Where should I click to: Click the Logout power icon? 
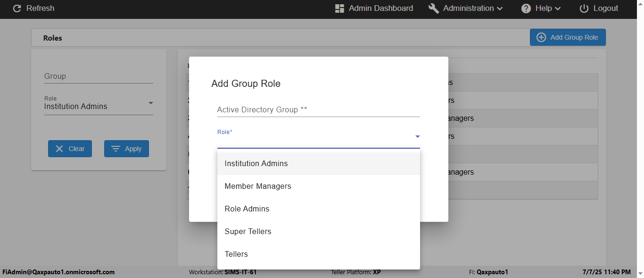(x=584, y=8)
